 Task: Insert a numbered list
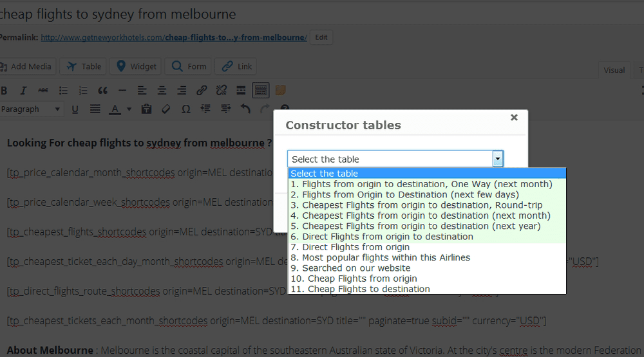click(83, 90)
